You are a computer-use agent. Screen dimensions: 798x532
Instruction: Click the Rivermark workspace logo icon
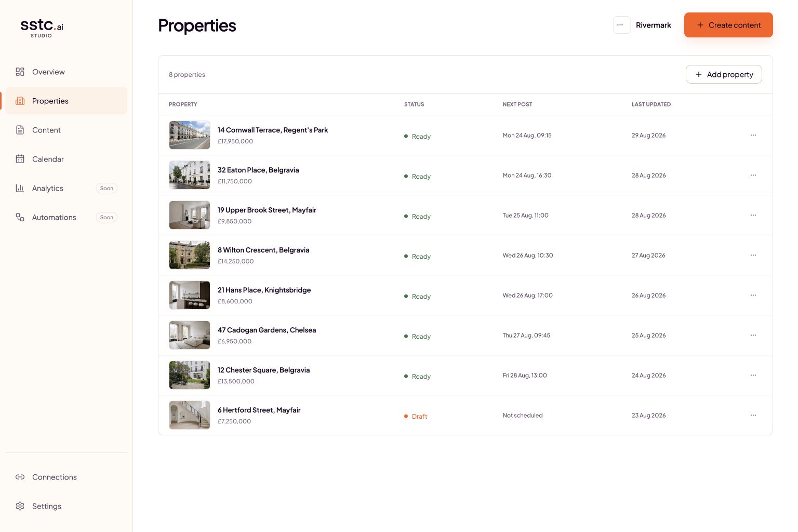coord(622,25)
